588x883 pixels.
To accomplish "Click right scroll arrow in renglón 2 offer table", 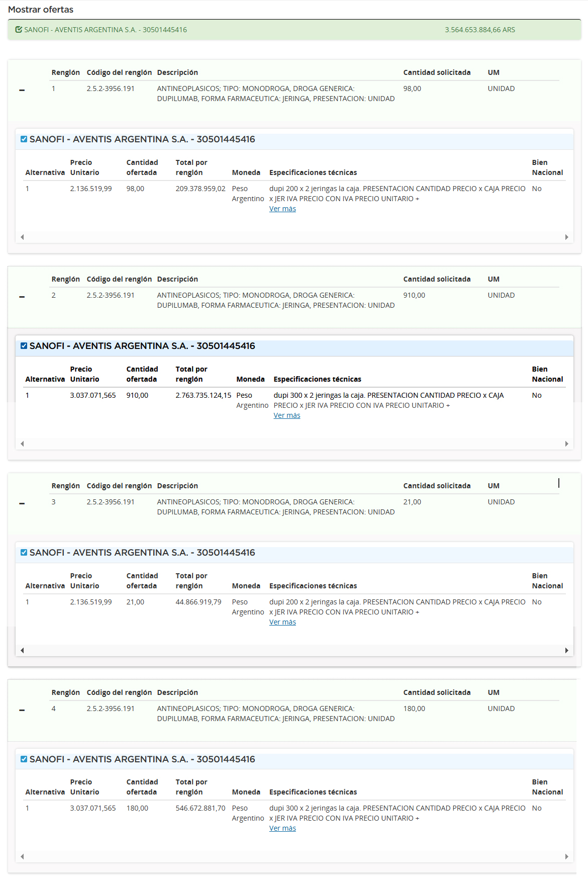I will tap(566, 444).
